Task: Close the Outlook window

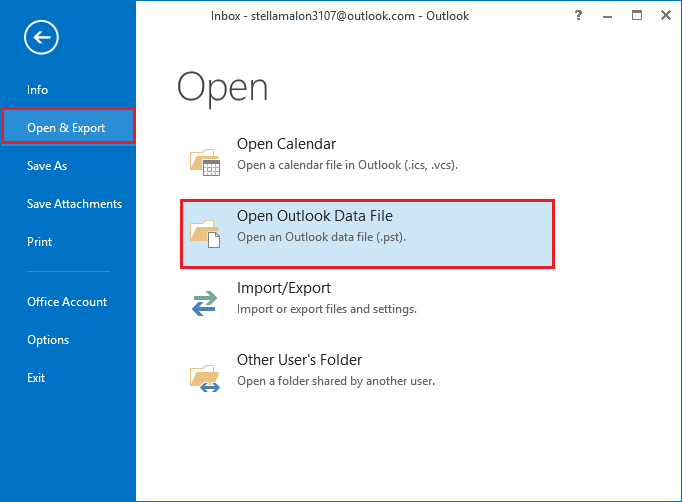Action: tap(665, 16)
